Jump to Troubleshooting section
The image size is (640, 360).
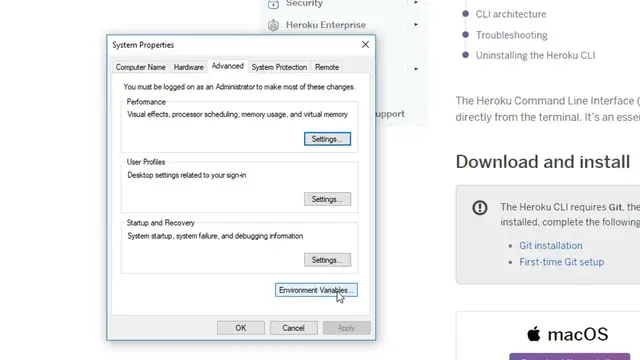click(x=511, y=35)
